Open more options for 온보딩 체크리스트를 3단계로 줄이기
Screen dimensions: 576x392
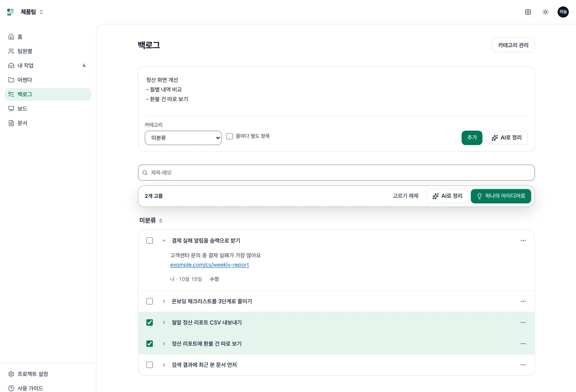click(x=523, y=301)
